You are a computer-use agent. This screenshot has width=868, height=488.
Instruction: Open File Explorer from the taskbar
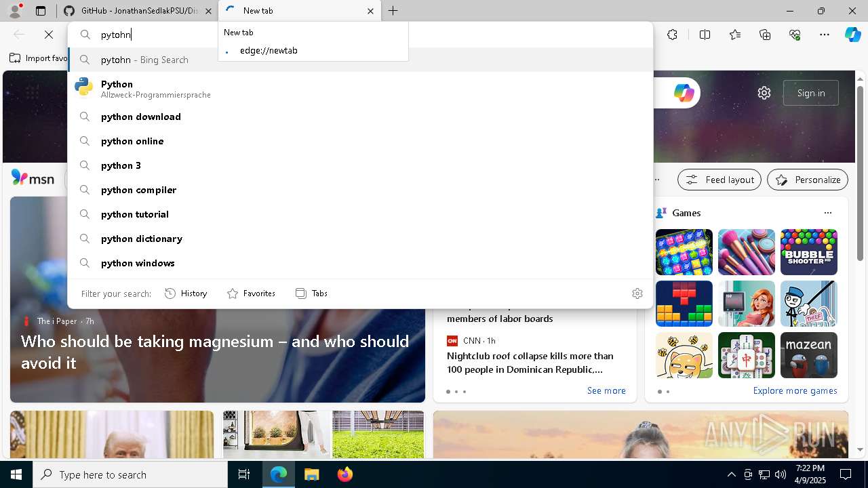point(311,474)
